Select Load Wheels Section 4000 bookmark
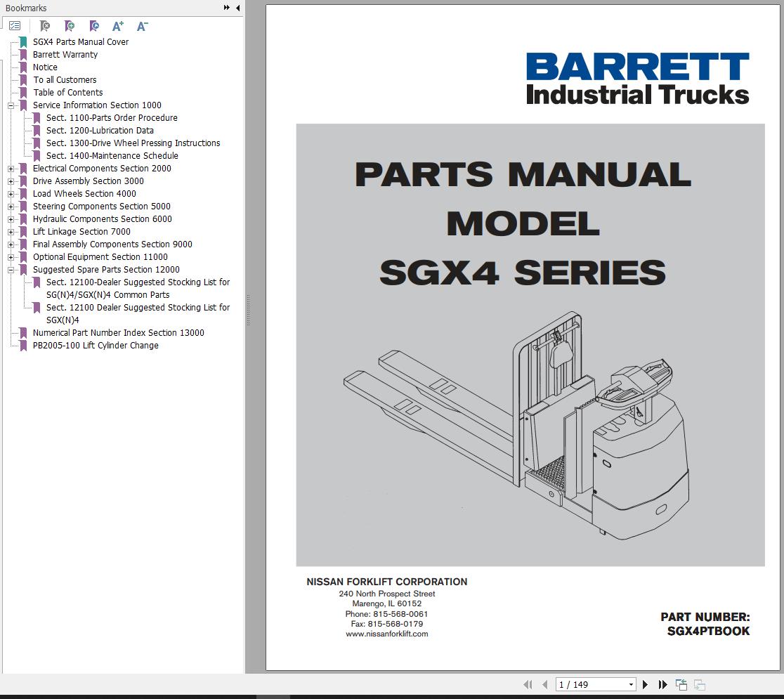784x699 pixels. (x=84, y=193)
